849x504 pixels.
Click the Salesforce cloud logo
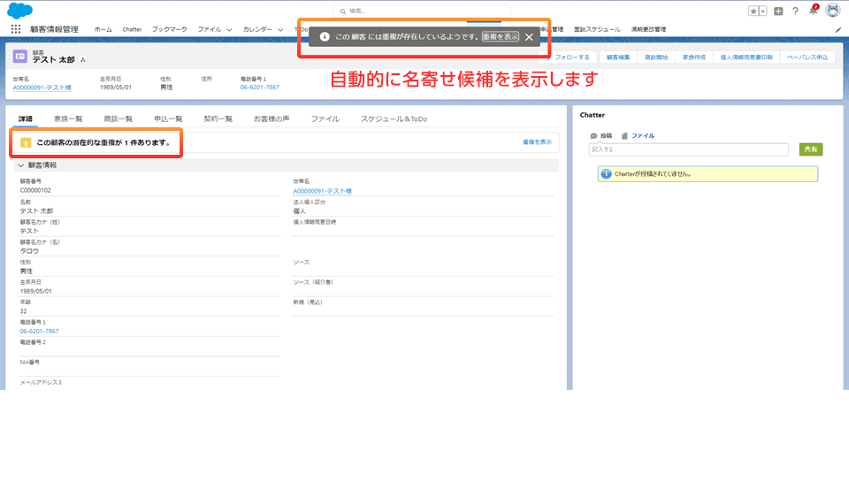pyautogui.click(x=19, y=10)
